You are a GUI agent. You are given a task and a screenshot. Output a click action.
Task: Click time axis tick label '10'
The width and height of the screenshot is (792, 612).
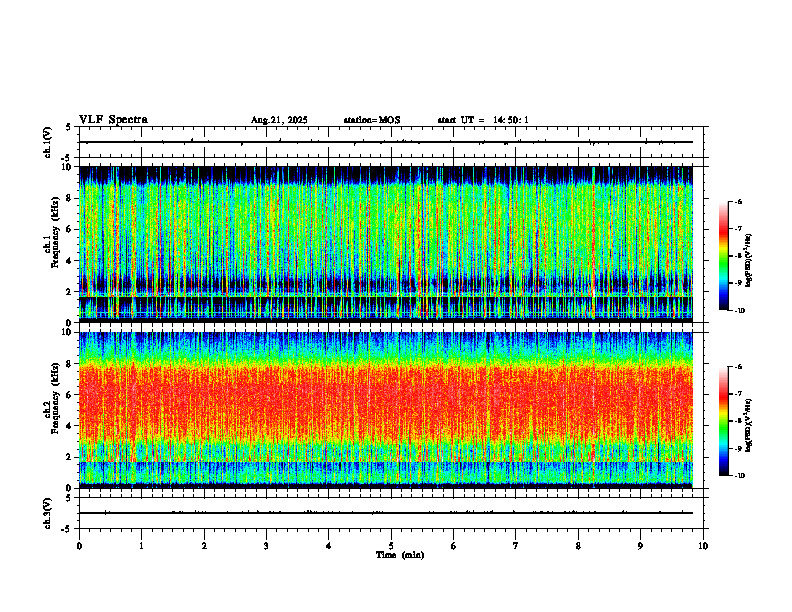tap(703, 546)
